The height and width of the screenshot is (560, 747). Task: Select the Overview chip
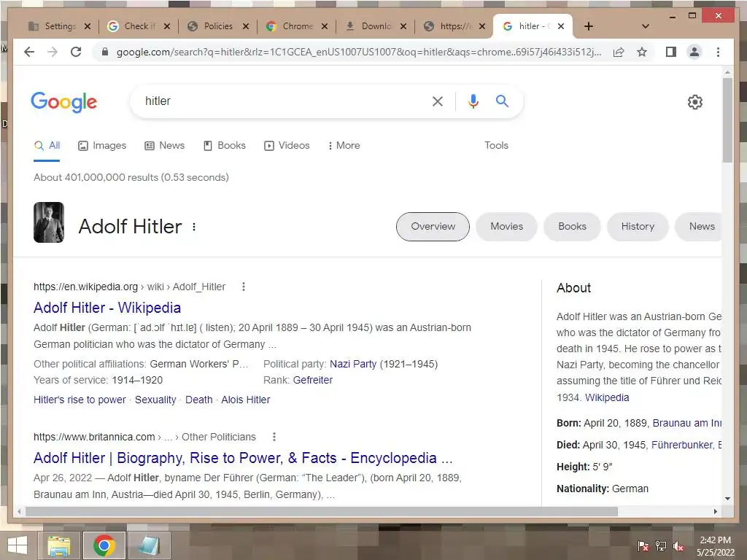pyautogui.click(x=433, y=227)
